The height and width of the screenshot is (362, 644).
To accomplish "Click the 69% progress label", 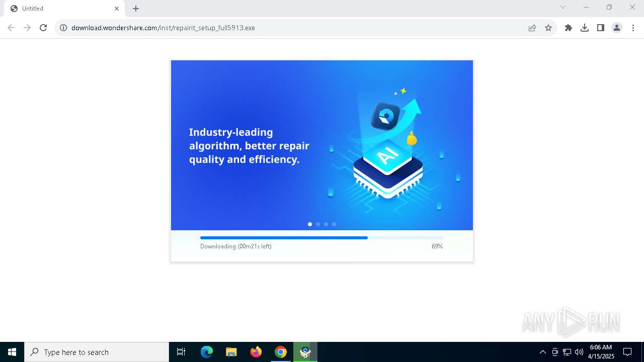I will pos(437,246).
